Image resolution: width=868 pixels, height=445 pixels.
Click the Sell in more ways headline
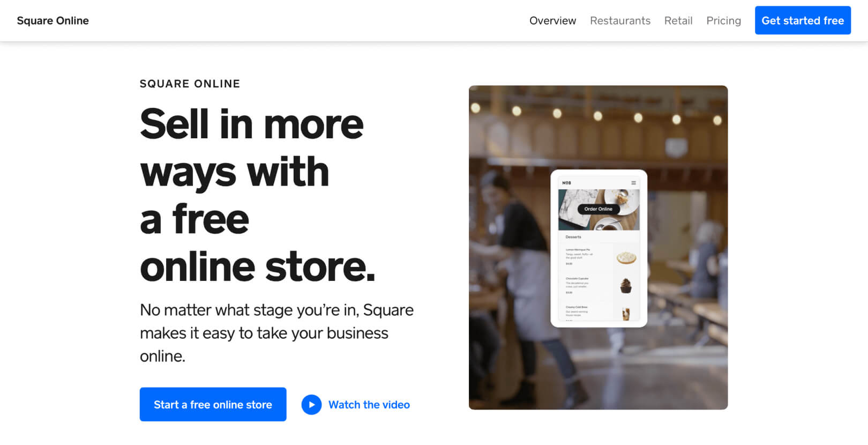pos(257,195)
